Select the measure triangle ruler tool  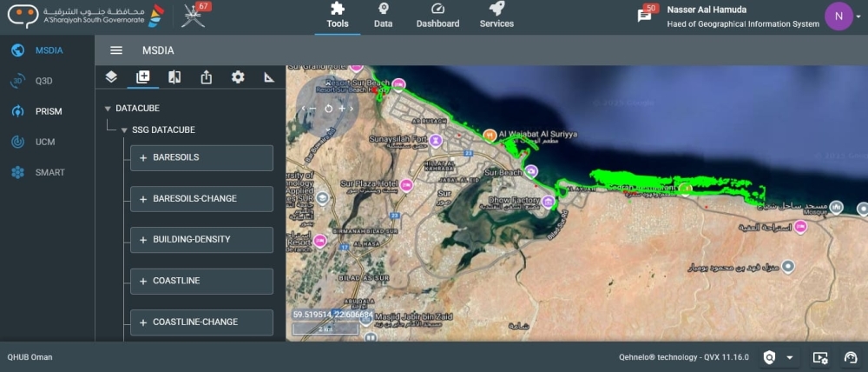pos(269,77)
